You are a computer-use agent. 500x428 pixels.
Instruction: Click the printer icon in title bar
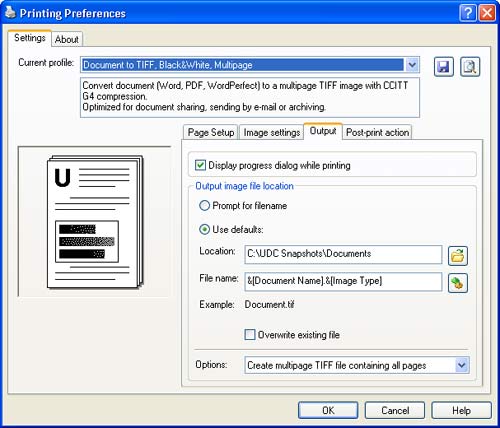(10, 13)
